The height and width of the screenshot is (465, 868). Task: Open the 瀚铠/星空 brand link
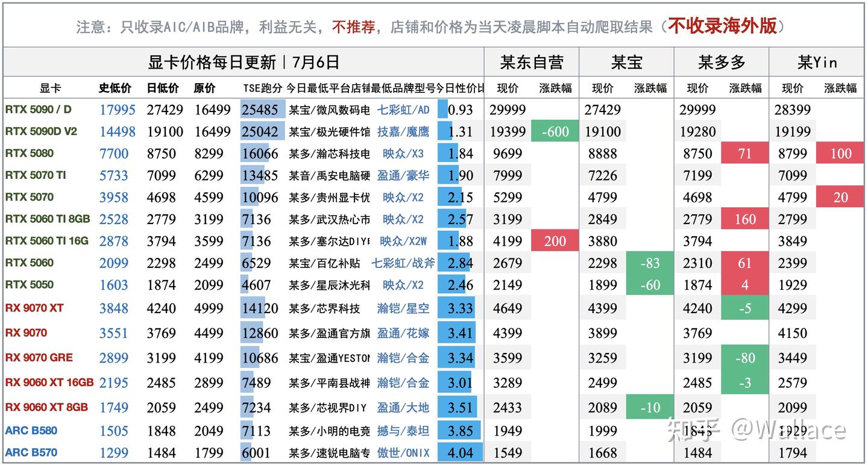click(403, 308)
